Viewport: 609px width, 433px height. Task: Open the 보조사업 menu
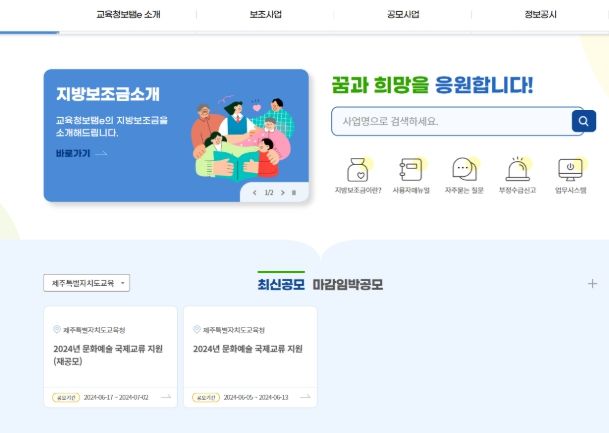265,15
